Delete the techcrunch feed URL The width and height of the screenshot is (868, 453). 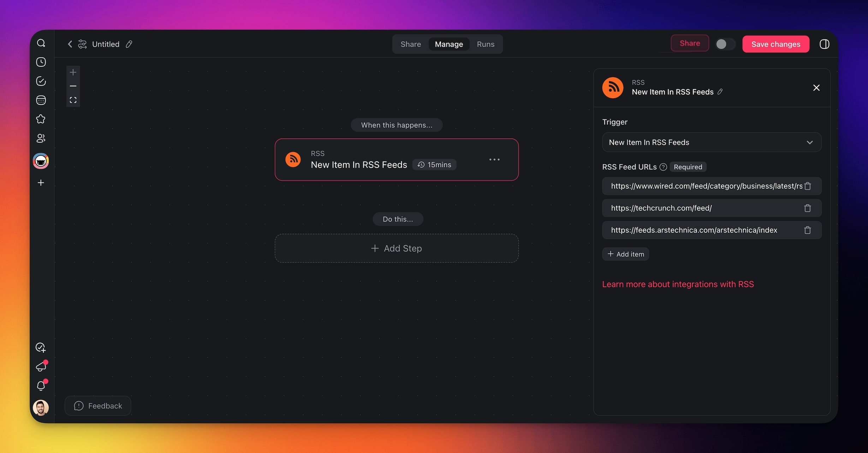807,208
